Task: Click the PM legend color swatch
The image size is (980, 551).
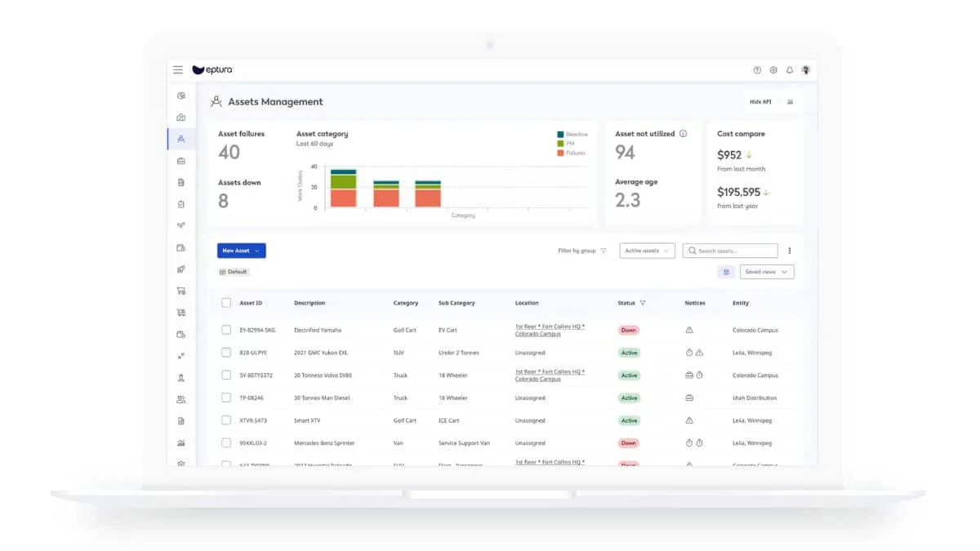Action: point(561,143)
